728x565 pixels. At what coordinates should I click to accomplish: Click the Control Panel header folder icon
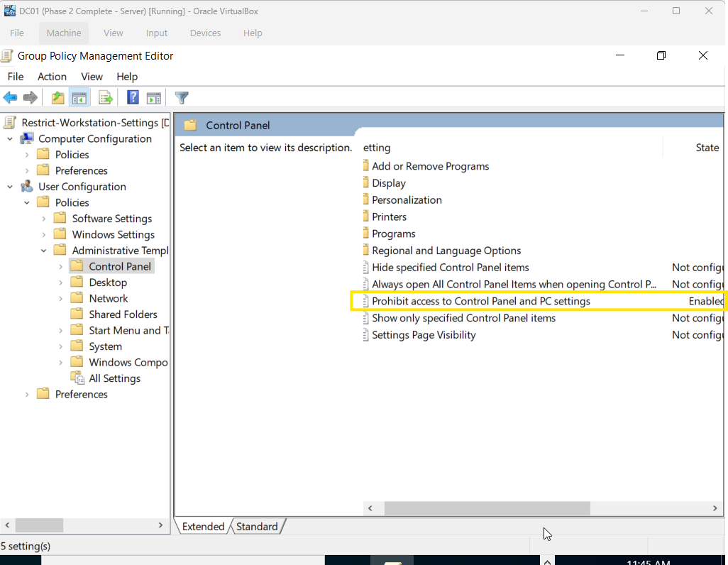(x=190, y=125)
